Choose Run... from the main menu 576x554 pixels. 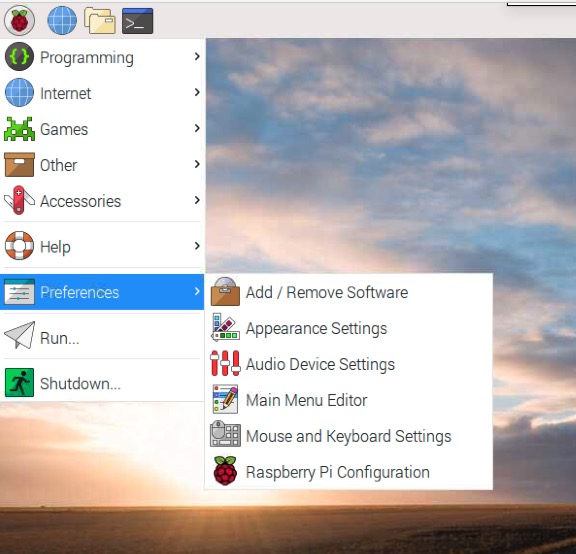[102, 337]
